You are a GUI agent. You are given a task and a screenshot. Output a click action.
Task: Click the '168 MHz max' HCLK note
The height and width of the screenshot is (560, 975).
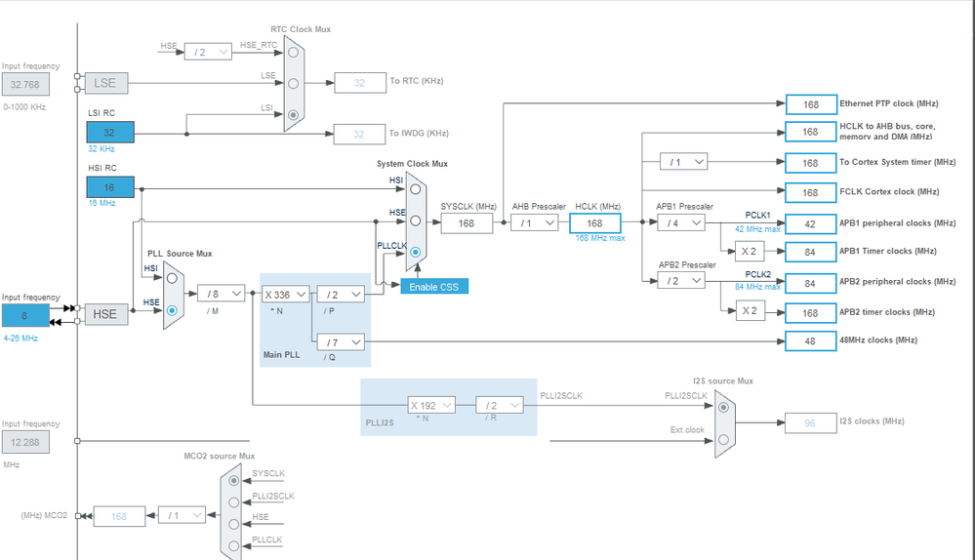(x=600, y=238)
